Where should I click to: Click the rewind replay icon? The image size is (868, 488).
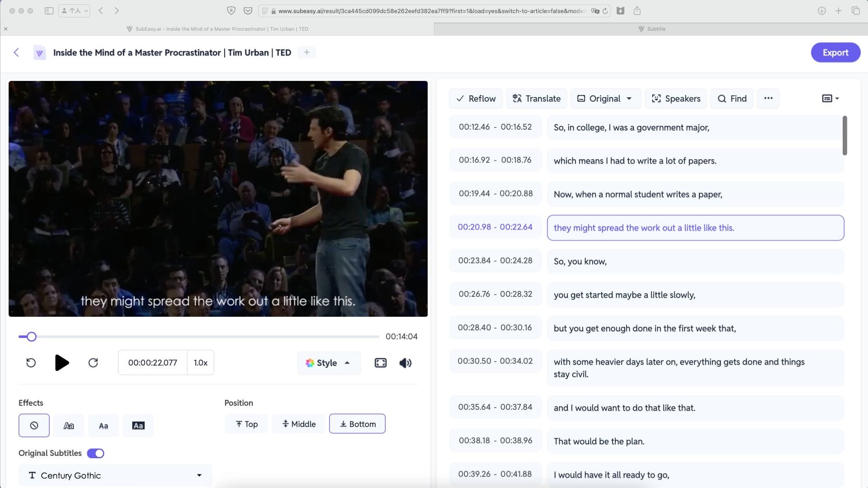coord(31,363)
